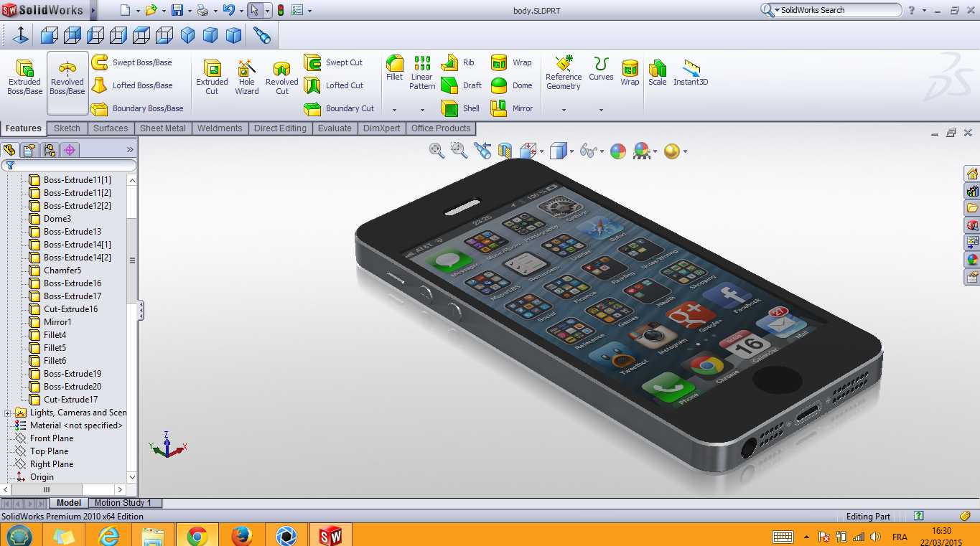Open the Hole Wizard
Viewport: 980px width, 546px height.
(x=247, y=77)
